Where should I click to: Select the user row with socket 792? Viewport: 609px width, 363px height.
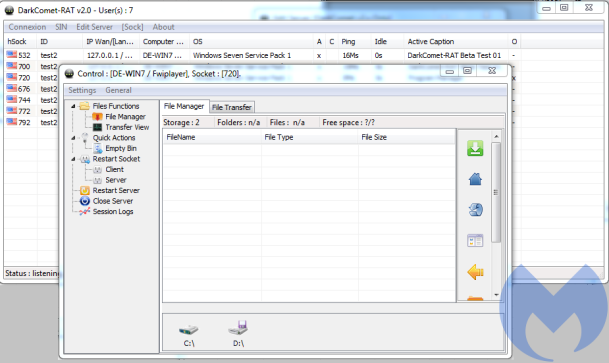tap(32, 123)
